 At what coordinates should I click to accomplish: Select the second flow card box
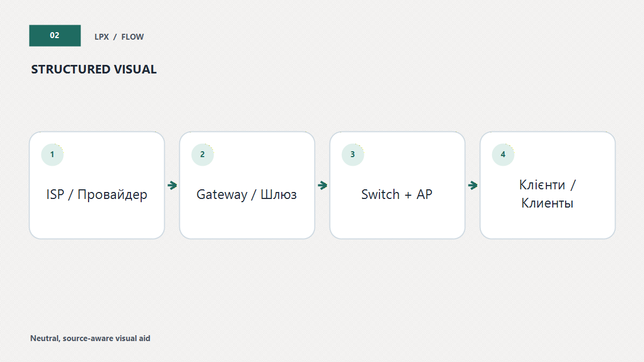(247, 185)
